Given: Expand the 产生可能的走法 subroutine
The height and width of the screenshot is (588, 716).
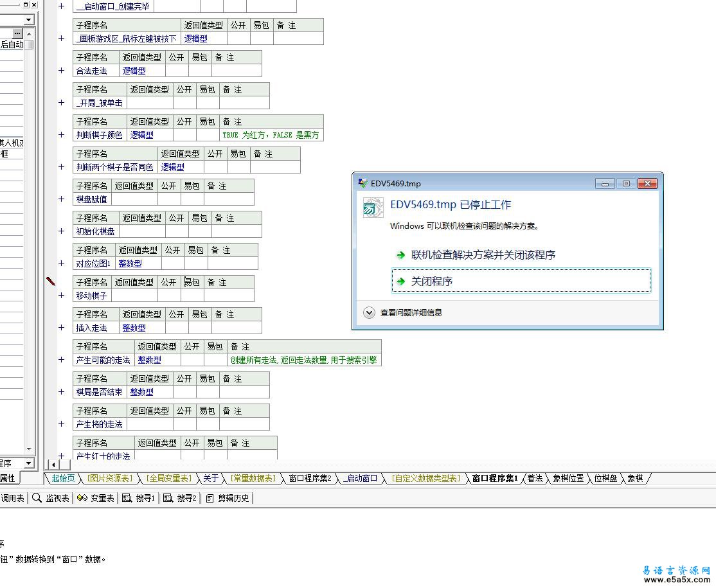Looking at the screenshot, I should 62,360.
